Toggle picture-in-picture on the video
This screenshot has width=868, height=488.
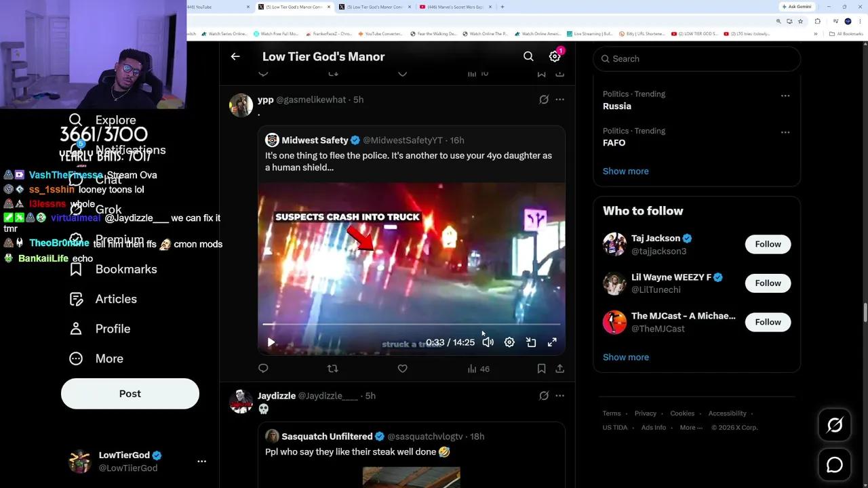coord(531,343)
